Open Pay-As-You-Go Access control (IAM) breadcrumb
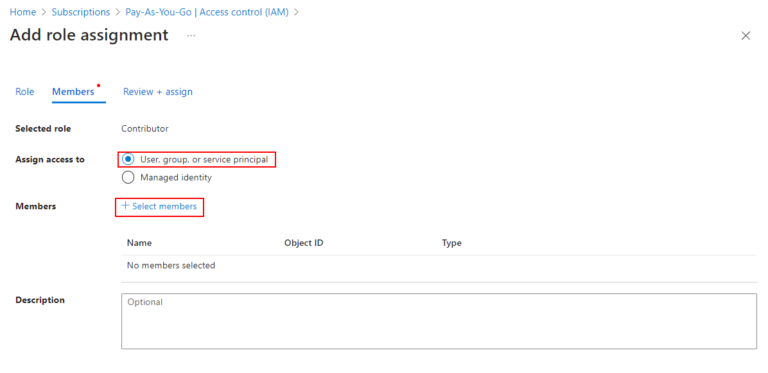The image size is (768, 373). click(x=207, y=12)
